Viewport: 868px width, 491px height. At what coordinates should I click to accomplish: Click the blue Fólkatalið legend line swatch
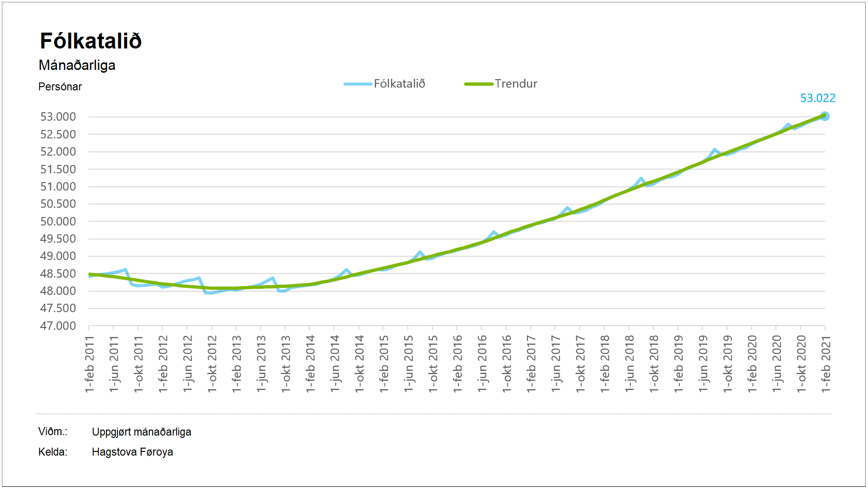tap(358, 84)
